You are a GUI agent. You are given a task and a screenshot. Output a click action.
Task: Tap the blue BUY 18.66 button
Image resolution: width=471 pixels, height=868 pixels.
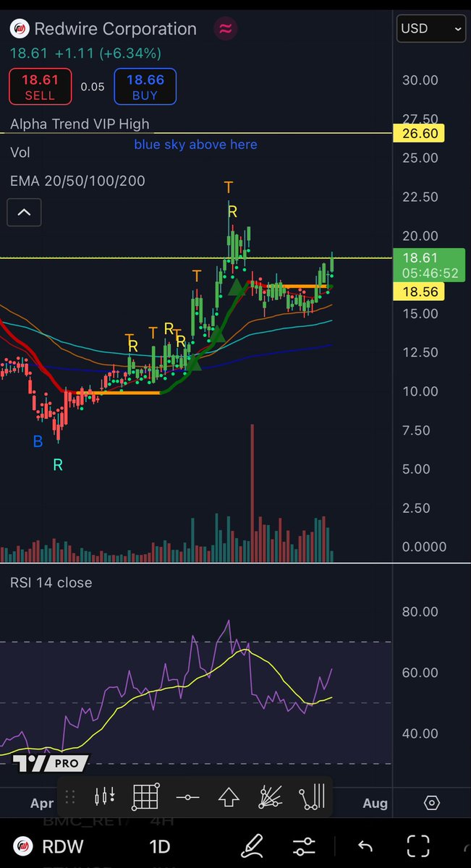146,87
